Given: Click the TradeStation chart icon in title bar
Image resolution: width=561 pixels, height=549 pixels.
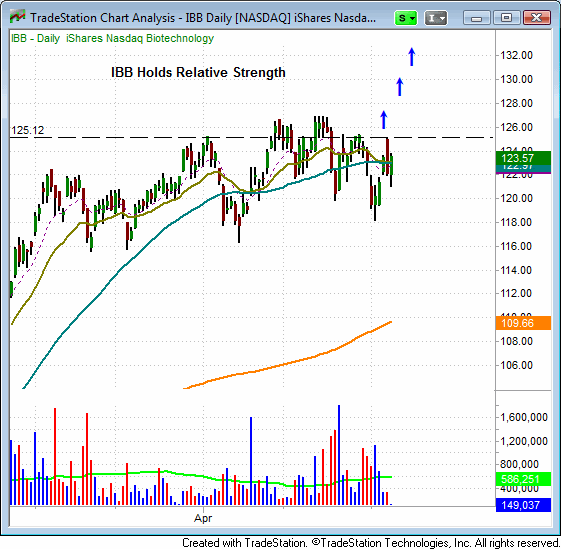Looking at the screenshot, I should pos(17,17).
